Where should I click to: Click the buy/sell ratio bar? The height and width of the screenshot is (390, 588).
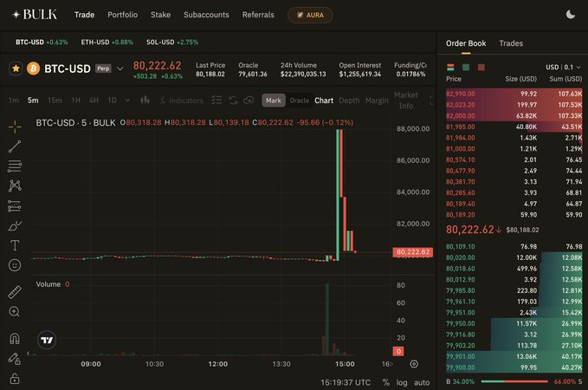tap(514, 381)
